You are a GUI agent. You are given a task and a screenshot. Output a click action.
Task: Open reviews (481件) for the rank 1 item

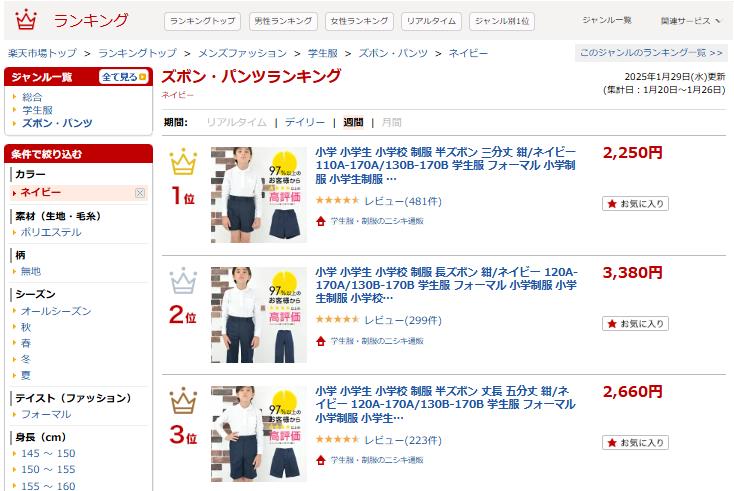(x=403, y=201)
